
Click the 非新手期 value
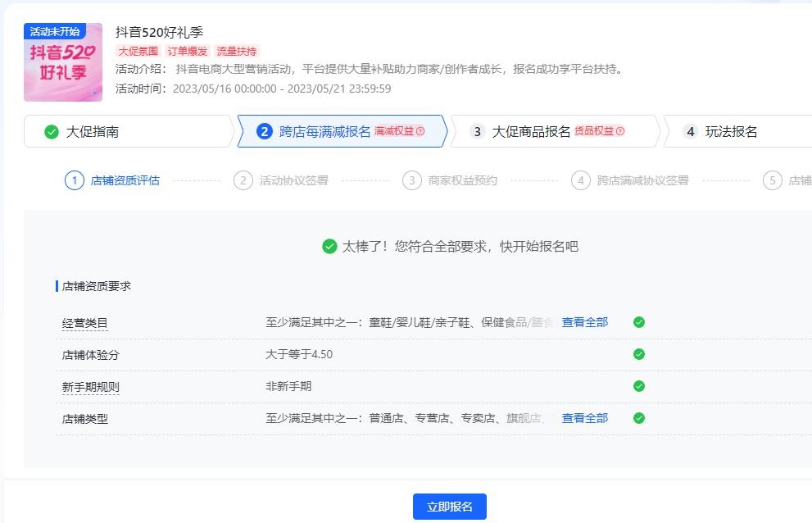pos(288,386)
